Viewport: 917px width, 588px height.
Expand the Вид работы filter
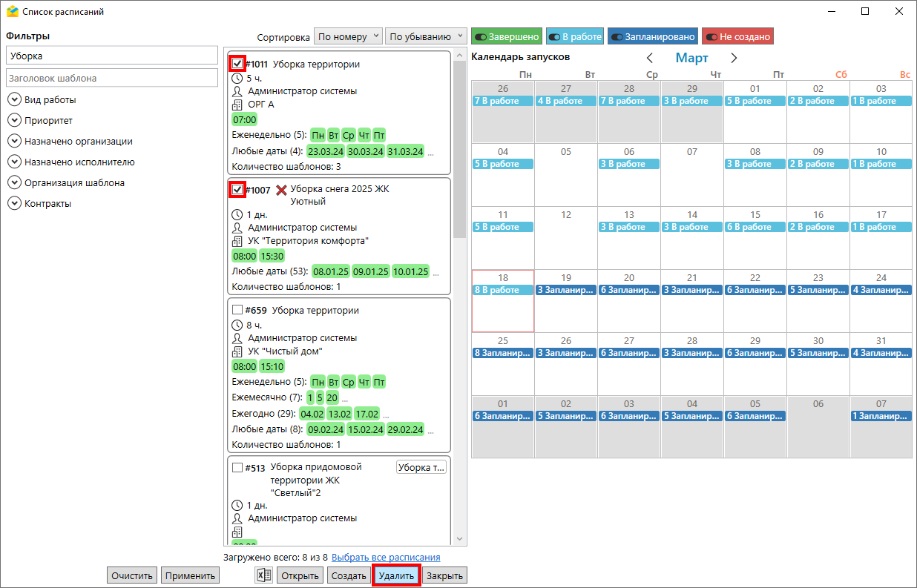point(14,100)
